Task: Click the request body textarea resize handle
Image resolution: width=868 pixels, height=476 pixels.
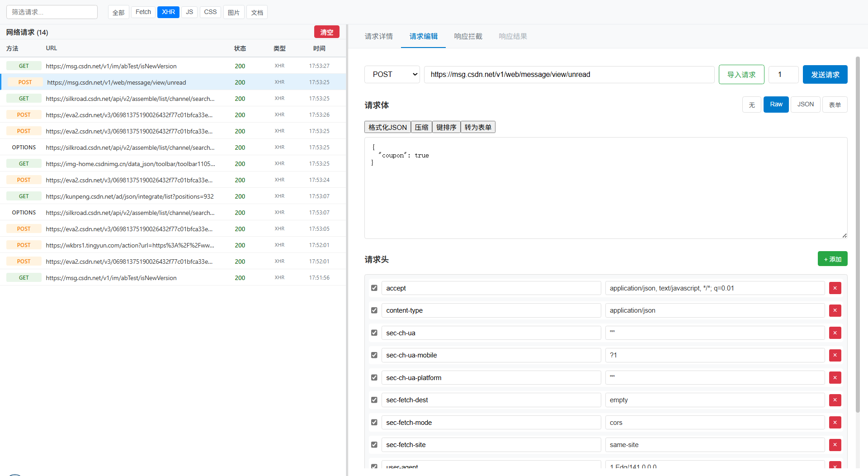Action: (844, 235)
